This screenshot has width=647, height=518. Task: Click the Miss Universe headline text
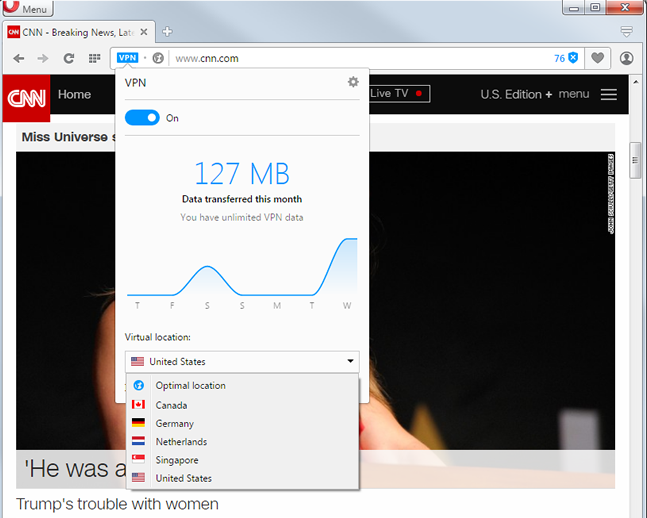pyautogui.click(x=68, y=137)
